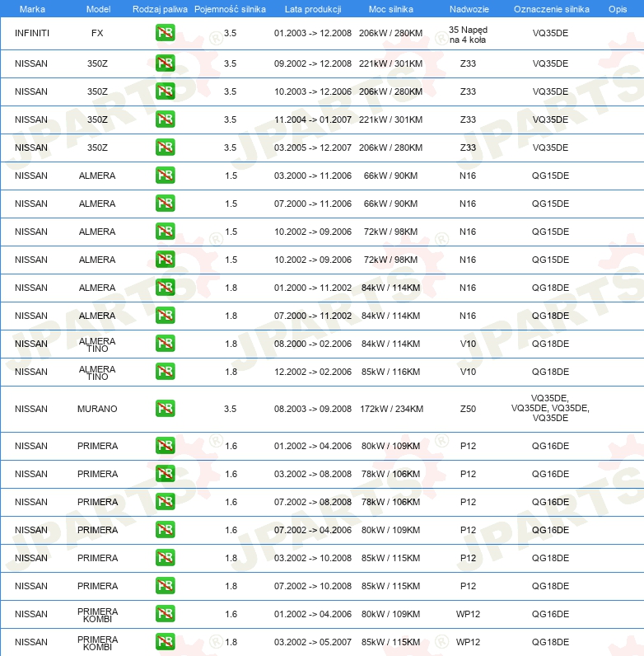The image size is (644, 656).
Task: Click fuel icon for PRIMERA KOMBI 1.6 row
Action: point(166,614)
